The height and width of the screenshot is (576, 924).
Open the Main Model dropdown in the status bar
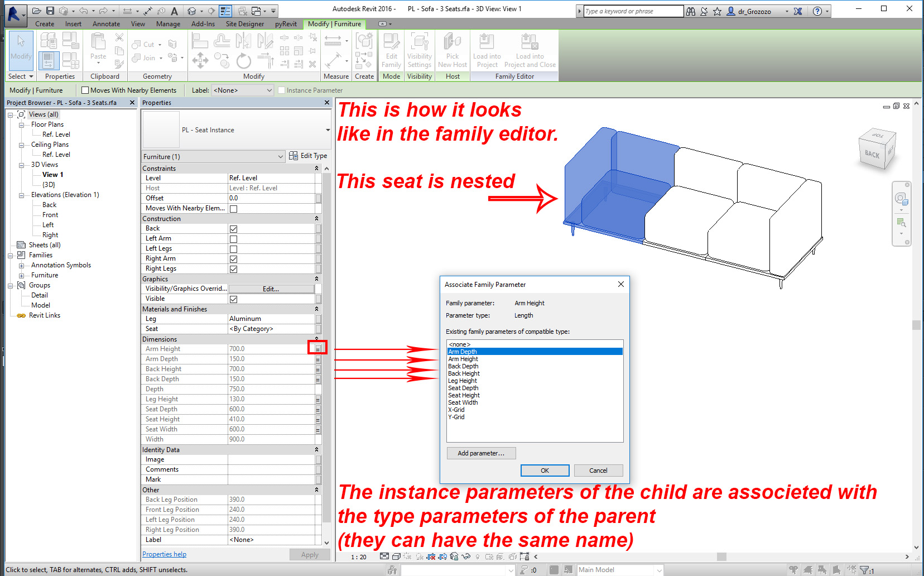(659, 569)
